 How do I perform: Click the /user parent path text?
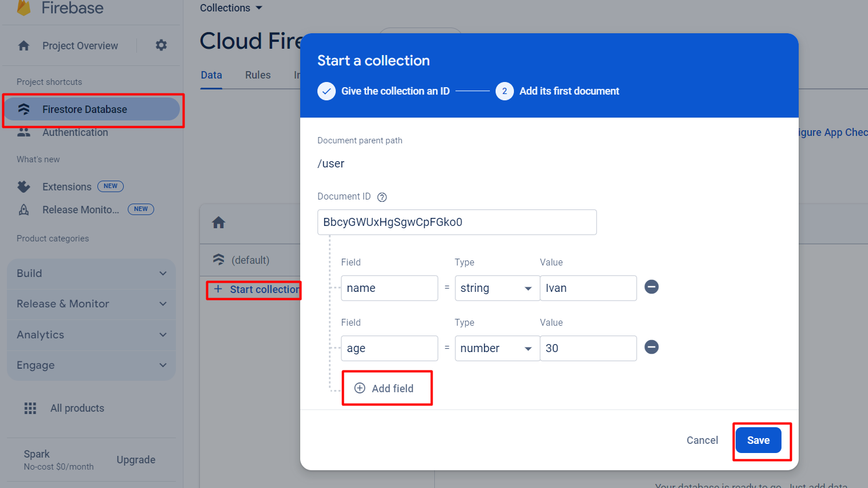331,164
